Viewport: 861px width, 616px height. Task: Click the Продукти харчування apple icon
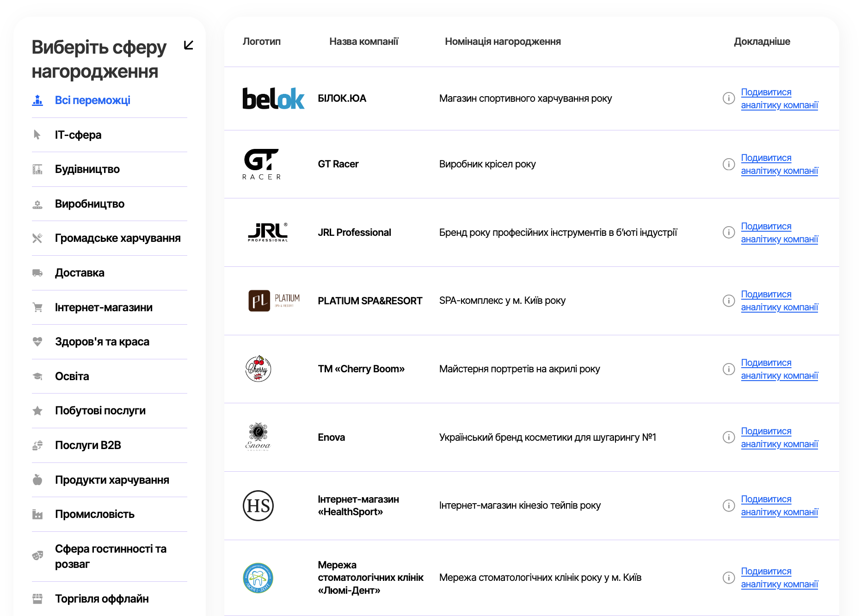coord(37,480)
